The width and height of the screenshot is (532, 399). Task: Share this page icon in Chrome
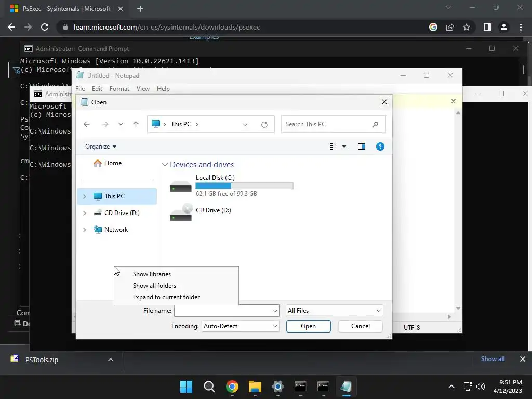(450, 27)
